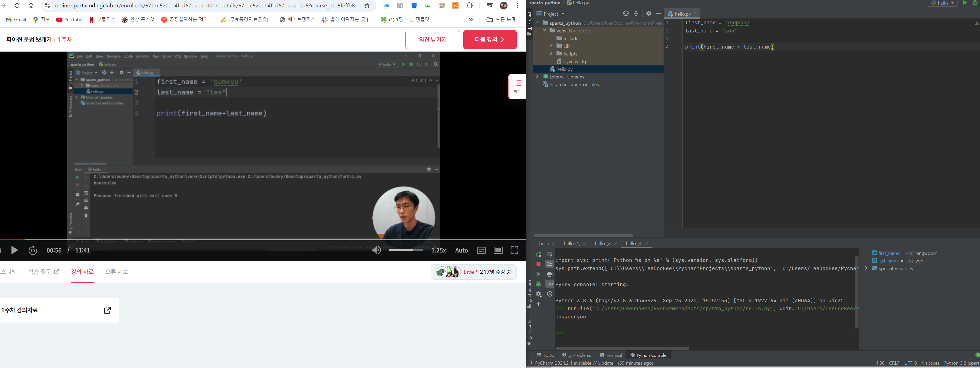Open Python console settings gear
The width and height of the screenshot is (980, 368).
point(538,294)
